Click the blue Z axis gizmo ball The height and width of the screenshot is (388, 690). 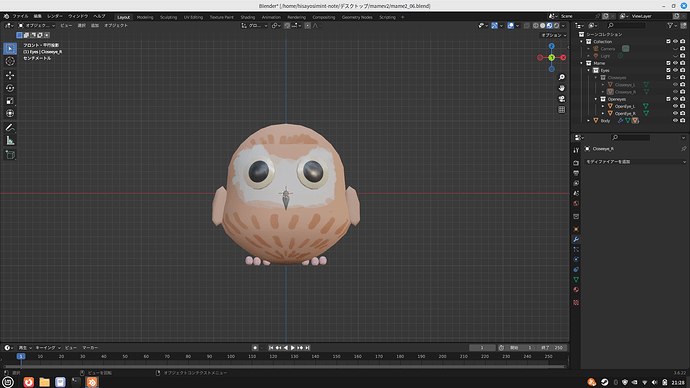pos(551,46)
